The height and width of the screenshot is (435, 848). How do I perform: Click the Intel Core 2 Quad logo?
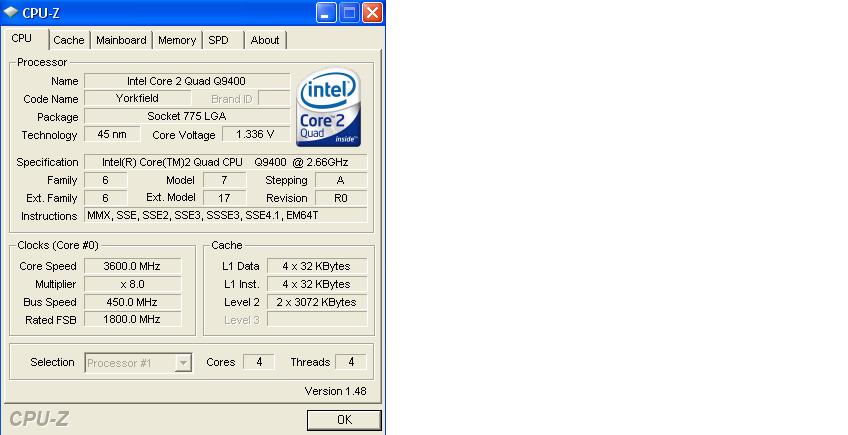[x=328, y=107]
